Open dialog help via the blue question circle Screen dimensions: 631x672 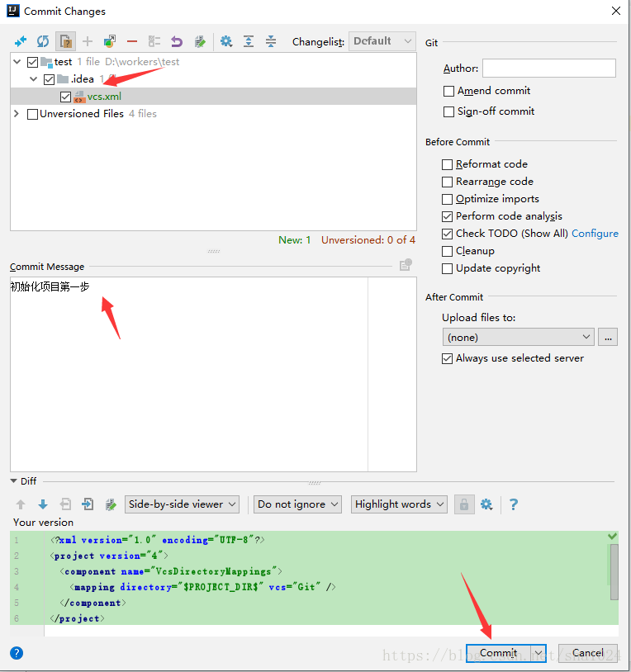click(x=17, y=653)
